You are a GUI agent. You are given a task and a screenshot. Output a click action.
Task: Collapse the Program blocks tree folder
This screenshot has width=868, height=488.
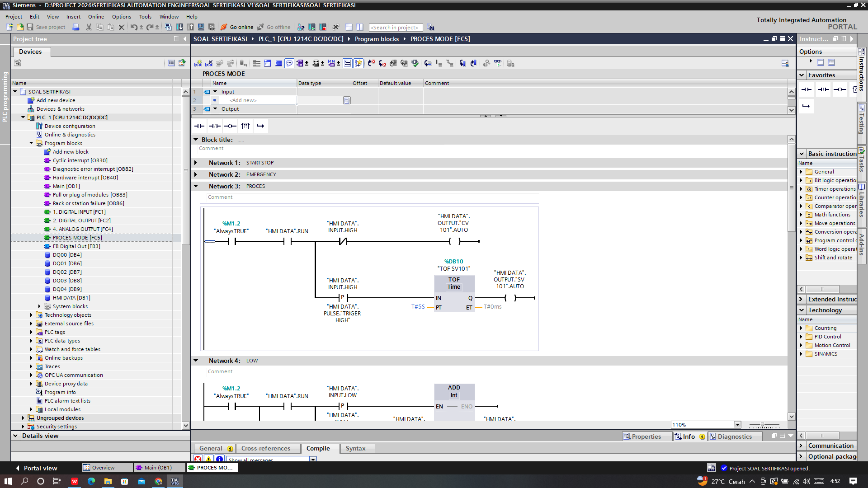pos(31,143)
